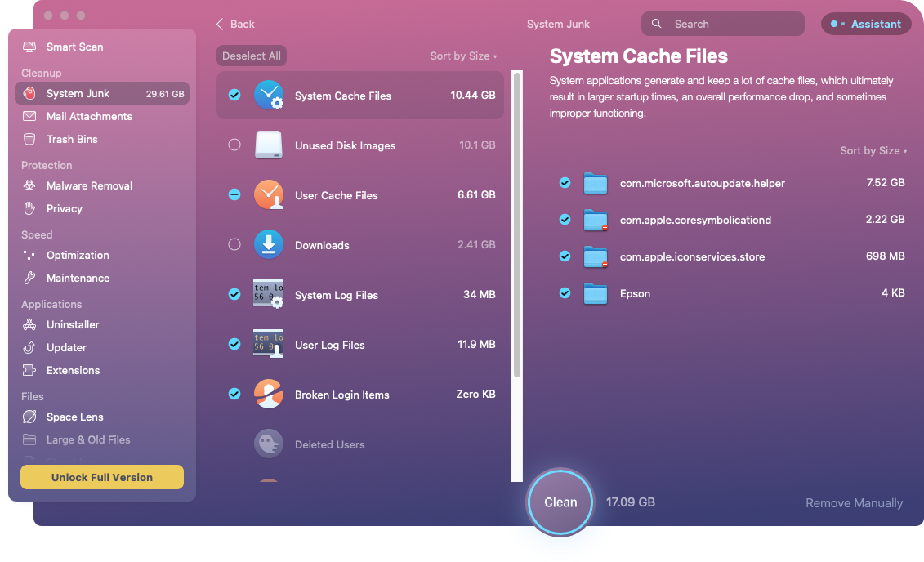Select the Unused Disk Images drive icon
The image size is (924, 562).
click(x=269, y=145)
